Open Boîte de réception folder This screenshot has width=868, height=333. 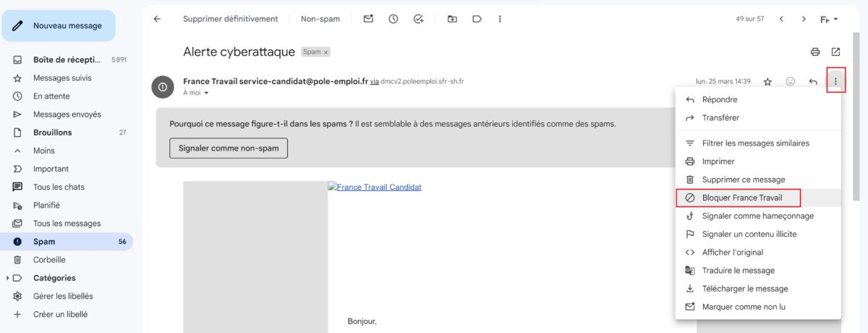67,60
